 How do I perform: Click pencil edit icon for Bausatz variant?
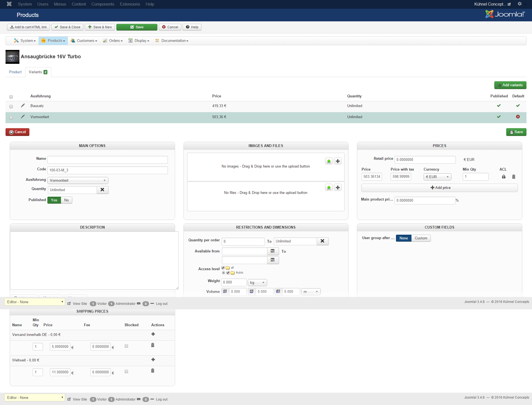pyautogui.click(x=23, y=105)
